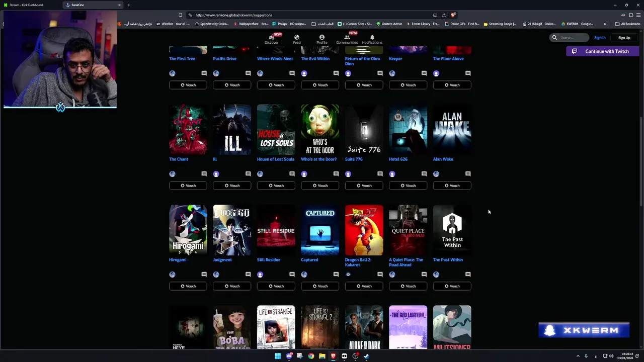Open The Evil Within title link
This screenshot has height=362, width=644.
click(x=315, y=59)
